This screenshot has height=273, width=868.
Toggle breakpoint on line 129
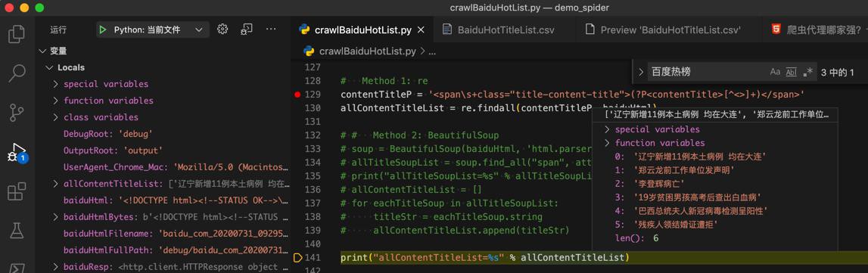tap(297, 95)
